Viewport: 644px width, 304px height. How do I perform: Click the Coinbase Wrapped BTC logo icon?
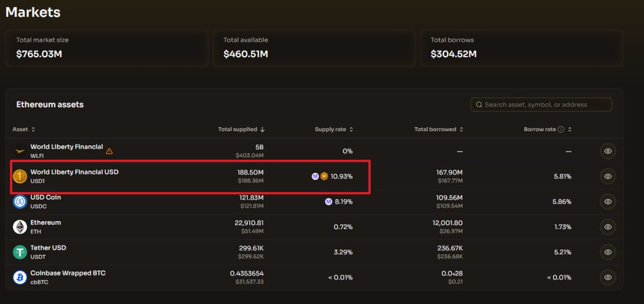pyautogui.click(x=20, y=277)
